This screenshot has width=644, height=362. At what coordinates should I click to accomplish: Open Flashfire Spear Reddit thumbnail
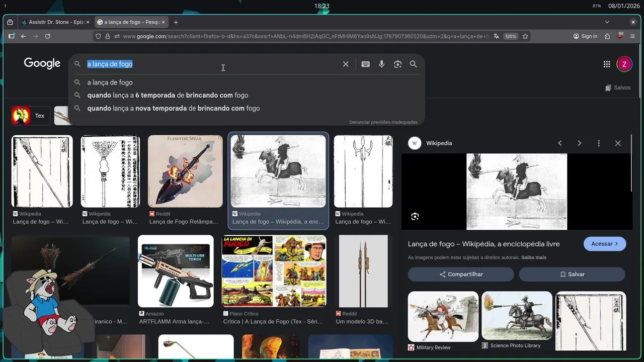[x=185, y=171]
